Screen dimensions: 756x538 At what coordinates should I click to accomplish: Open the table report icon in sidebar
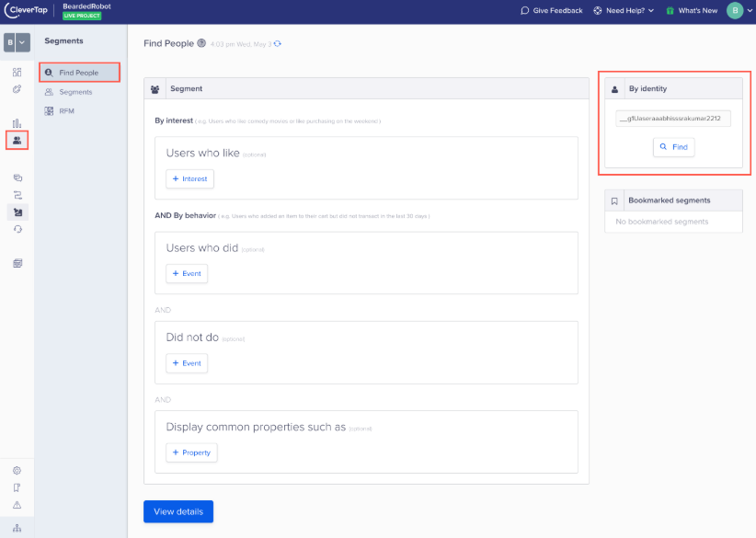pyautogui.click(x=17, y=263)
